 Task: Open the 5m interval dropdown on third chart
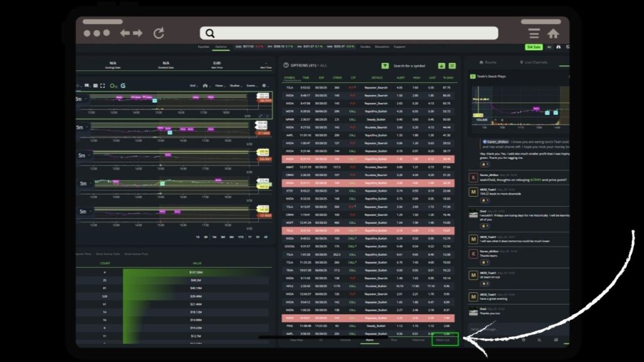[84, 156]
